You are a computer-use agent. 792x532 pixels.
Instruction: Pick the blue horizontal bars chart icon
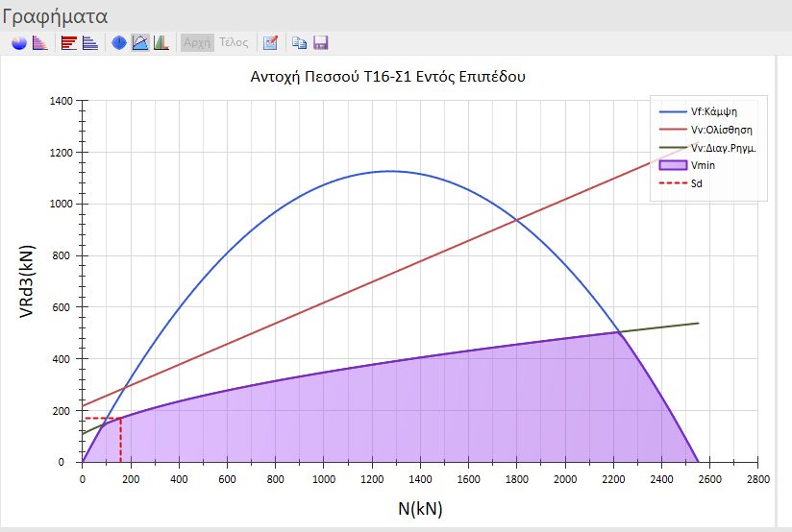(x=89, y=43)
